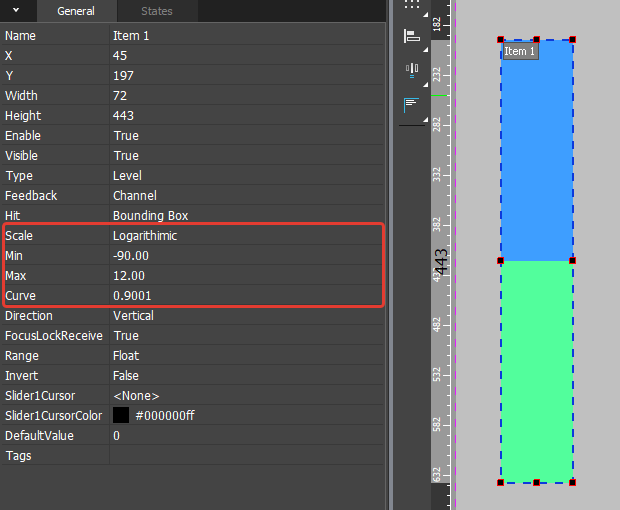Click the FocusLockReceive property label

click(53, 336)
